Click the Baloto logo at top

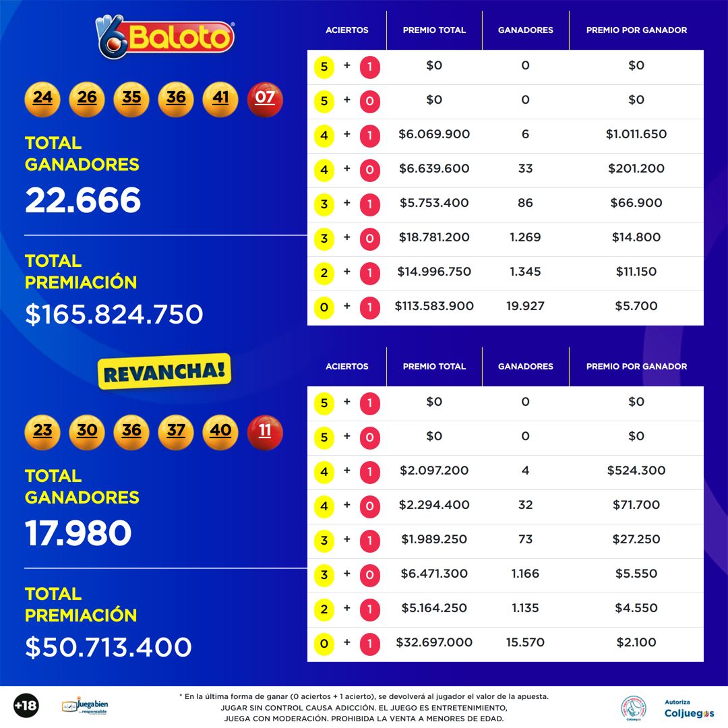[x=165, y=37]
